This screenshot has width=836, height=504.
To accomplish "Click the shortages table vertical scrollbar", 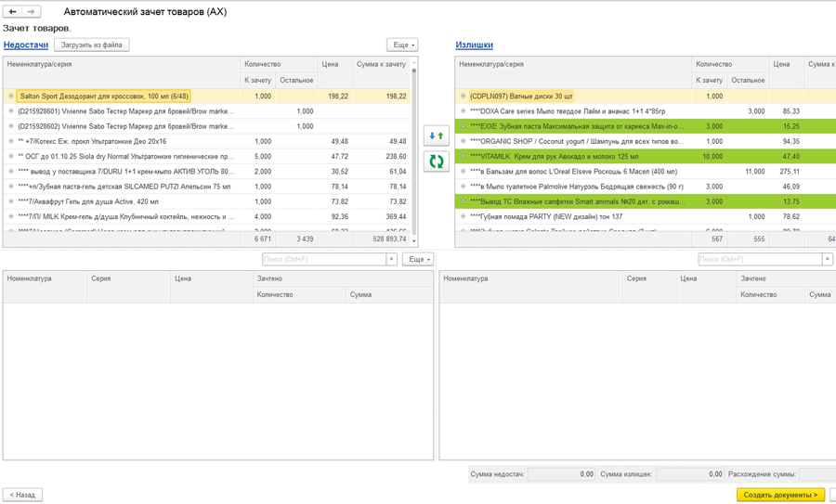I will point(413,149).
